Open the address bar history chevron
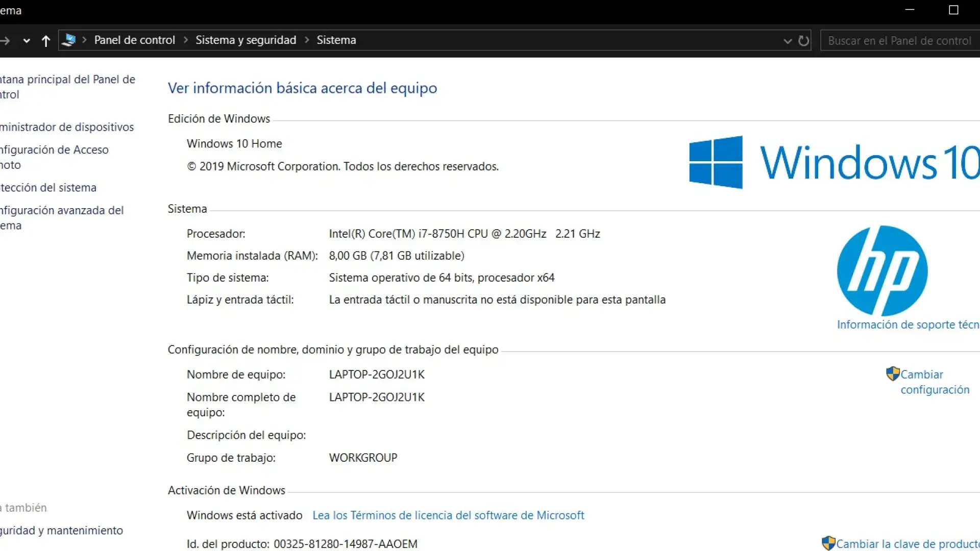The height and width of the screenshot is (551, 980). (787, 41)
